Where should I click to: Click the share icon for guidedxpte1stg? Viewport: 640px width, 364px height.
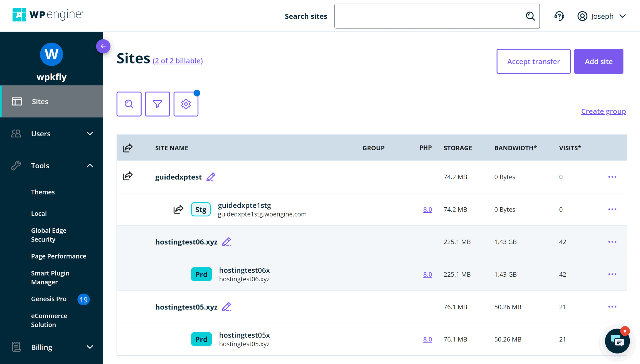pos(178,209)
